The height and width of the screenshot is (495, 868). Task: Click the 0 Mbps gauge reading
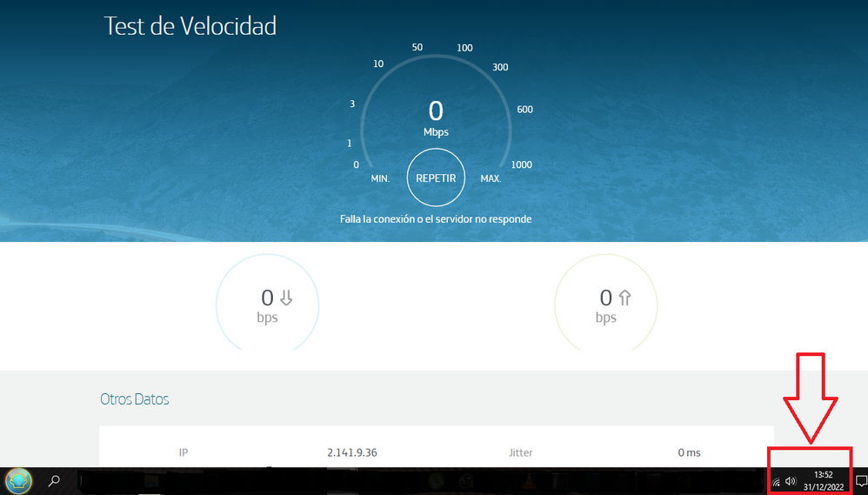(x=436, y=117)
